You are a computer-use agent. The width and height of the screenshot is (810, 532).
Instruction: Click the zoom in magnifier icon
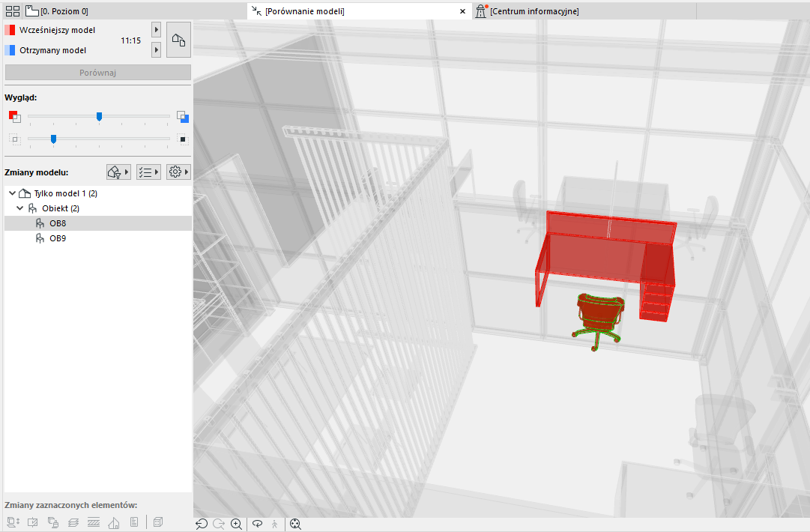236,525
